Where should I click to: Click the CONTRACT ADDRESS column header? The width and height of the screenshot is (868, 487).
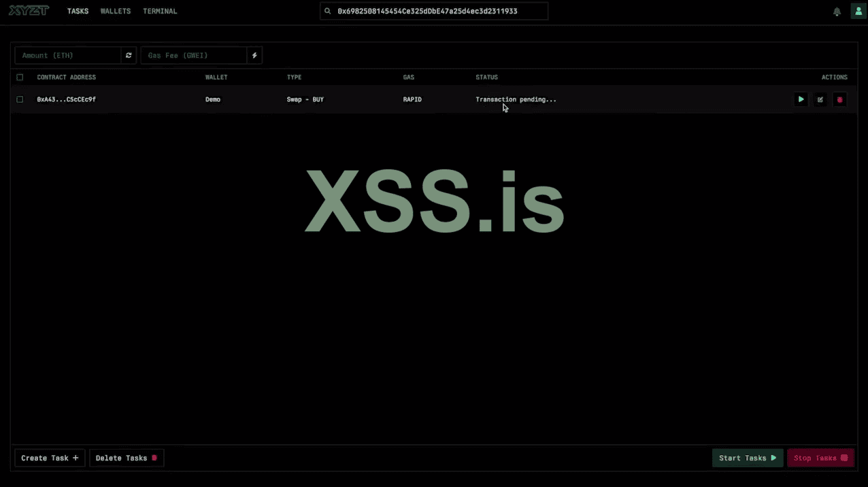67,78
